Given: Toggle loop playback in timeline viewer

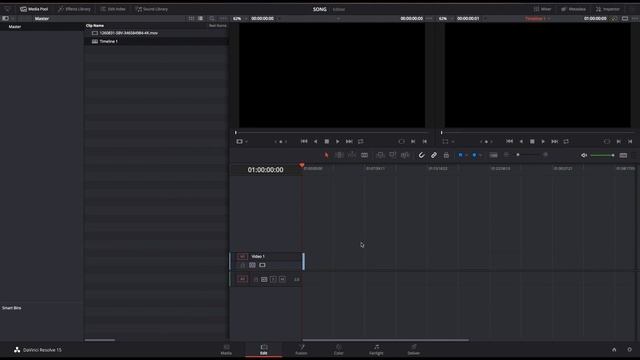Looking at the screenshot, I should click(566, 141).
